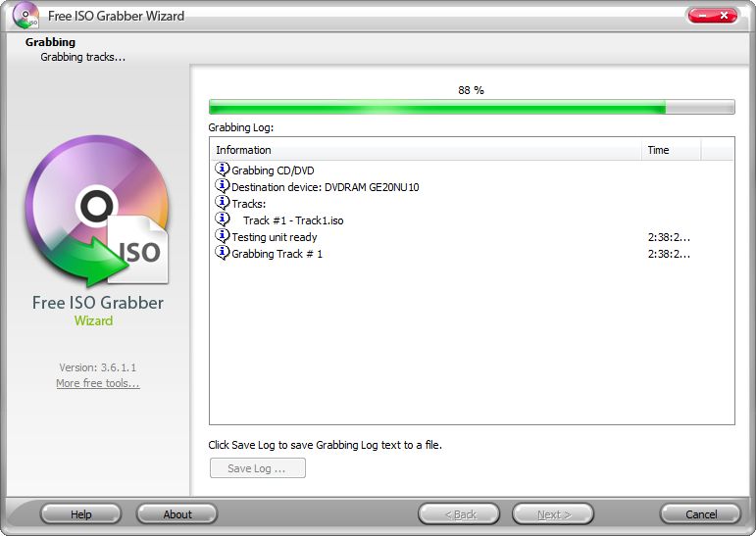The image size is (756, 536).
Task: Click the info icon beside Tracks:
Action: click(x=222, y=203)
